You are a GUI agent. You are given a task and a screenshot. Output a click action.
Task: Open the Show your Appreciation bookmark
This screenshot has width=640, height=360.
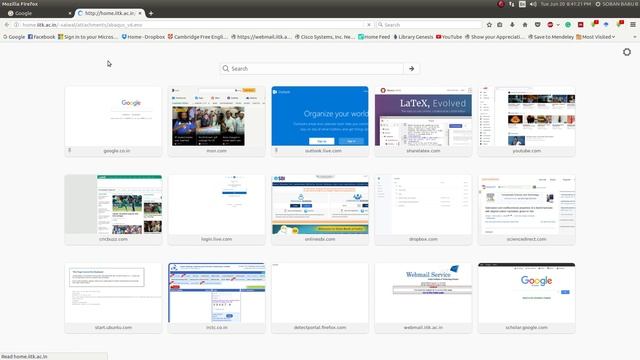(495, 37)
